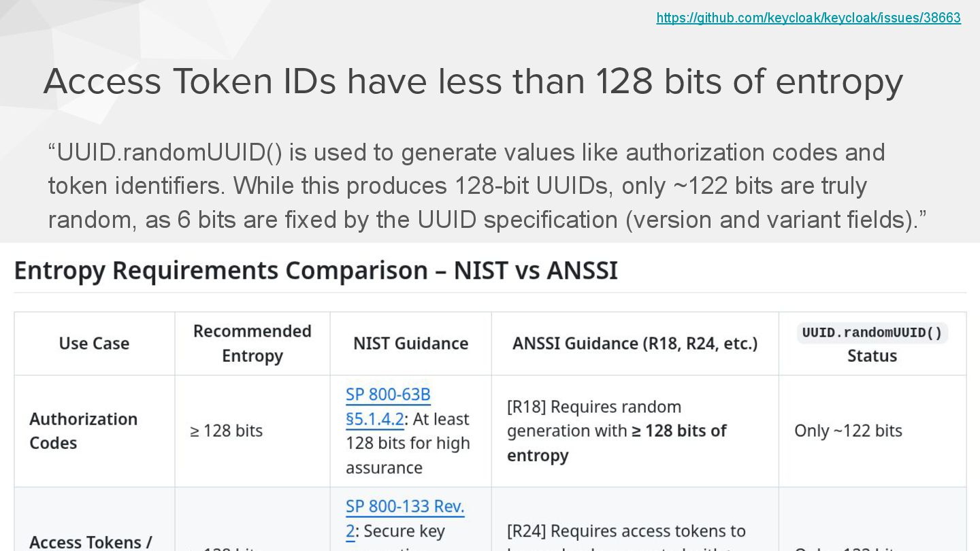Open the keycloak GitHub issue 38663 link
Screen dimensions: 980x551
(808, 18)
